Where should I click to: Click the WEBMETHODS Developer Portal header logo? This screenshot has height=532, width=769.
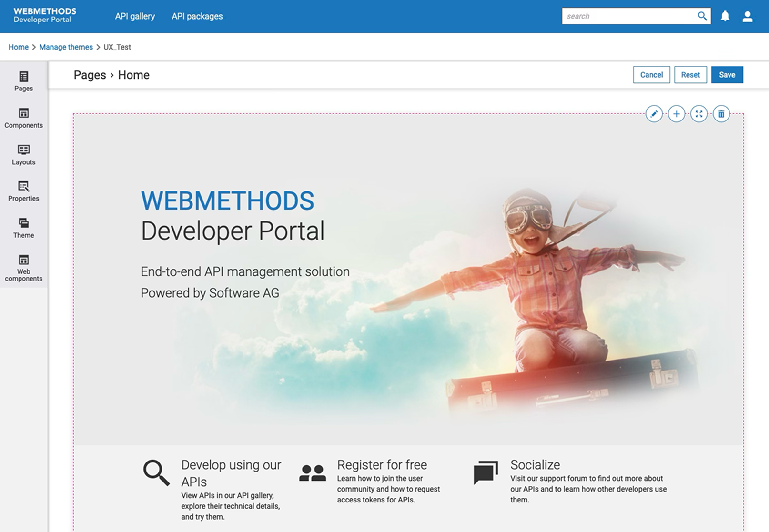(x=45, y=15)
